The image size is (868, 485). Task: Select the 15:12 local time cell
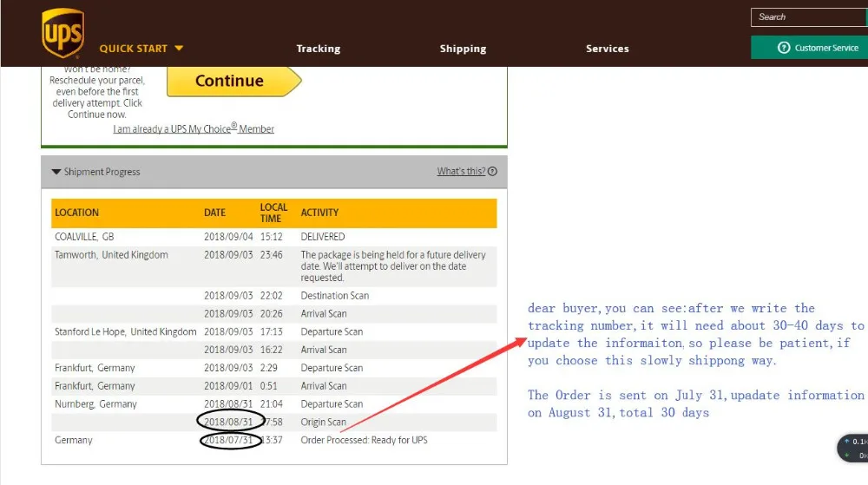271,237
